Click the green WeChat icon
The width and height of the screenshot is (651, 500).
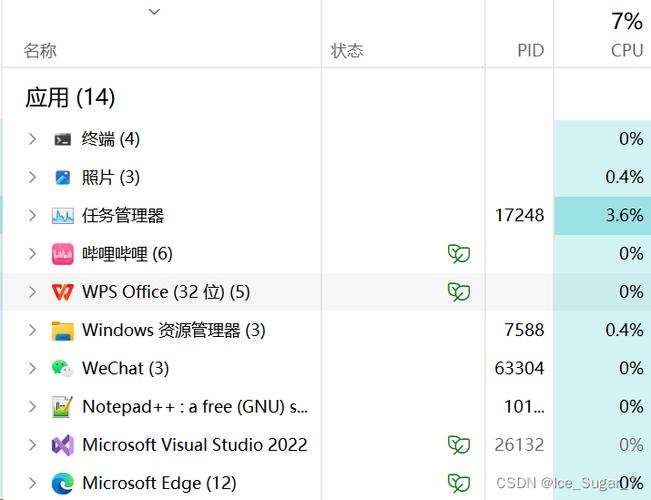click(63, 369)
